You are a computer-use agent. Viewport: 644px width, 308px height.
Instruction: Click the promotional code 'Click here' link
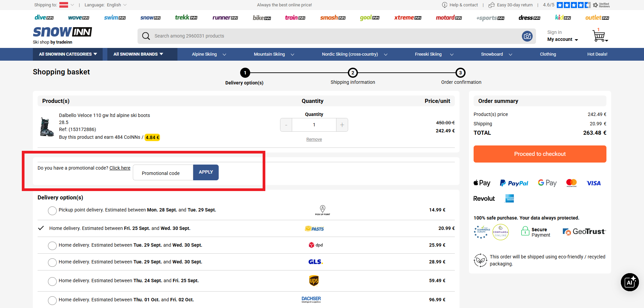tap(120, 168)
